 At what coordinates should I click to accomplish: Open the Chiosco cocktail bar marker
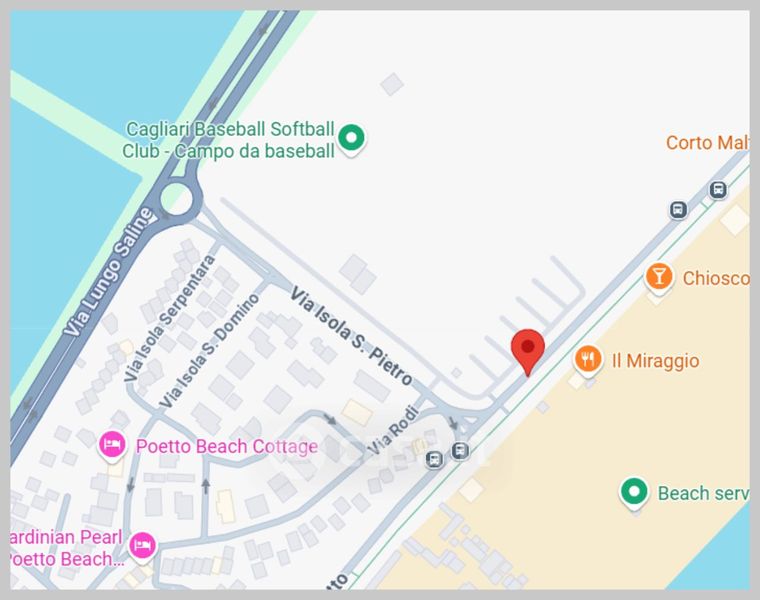[x=659, y=278]
